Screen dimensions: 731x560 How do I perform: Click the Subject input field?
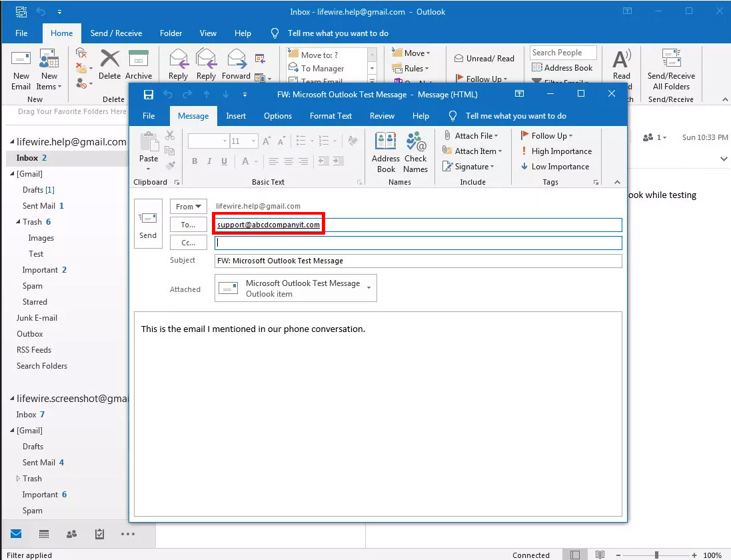(x=418, y=261)
